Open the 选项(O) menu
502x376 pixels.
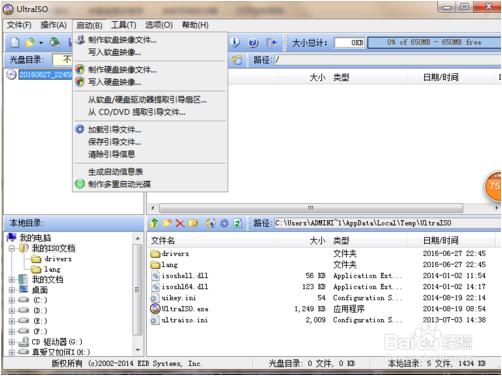coord(159,25)
